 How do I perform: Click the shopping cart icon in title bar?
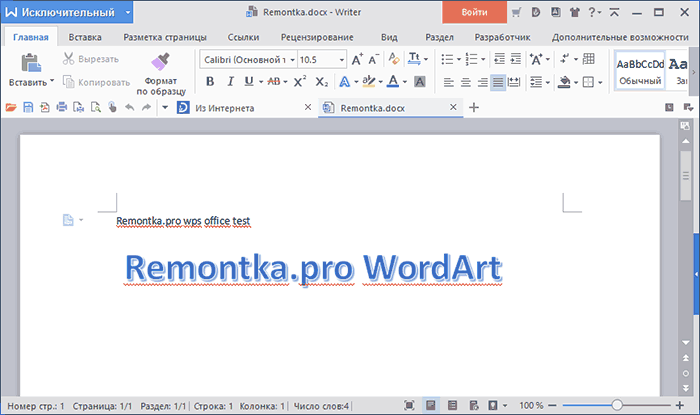pos(517,12)
